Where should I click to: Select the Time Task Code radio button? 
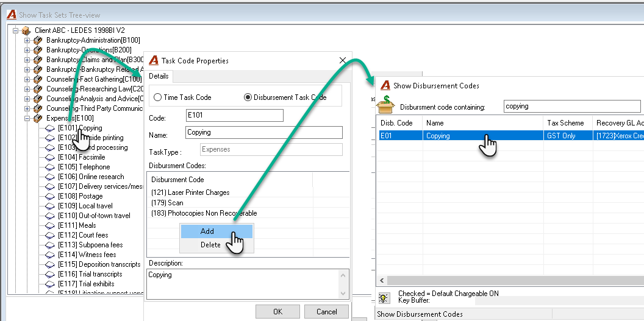[x=157, y=97]
